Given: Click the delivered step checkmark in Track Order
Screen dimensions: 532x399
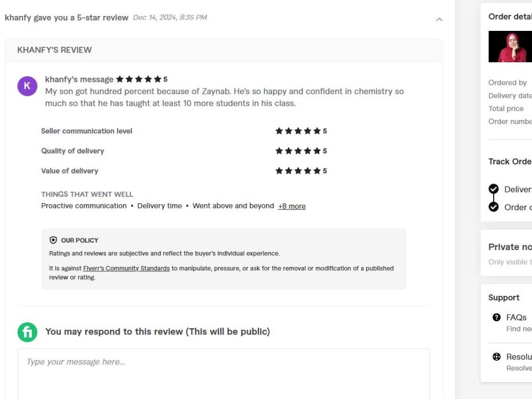Looking at the screenshot, I should (494, 189).
